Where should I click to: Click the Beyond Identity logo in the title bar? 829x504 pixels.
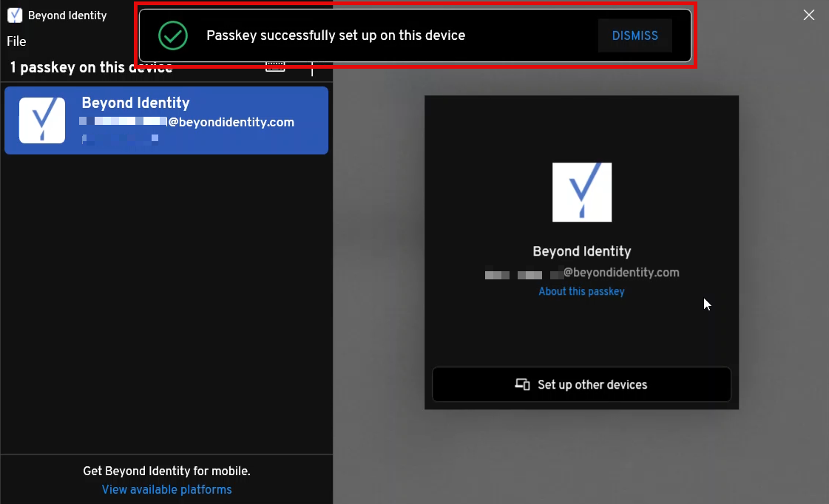coord(15,16)
